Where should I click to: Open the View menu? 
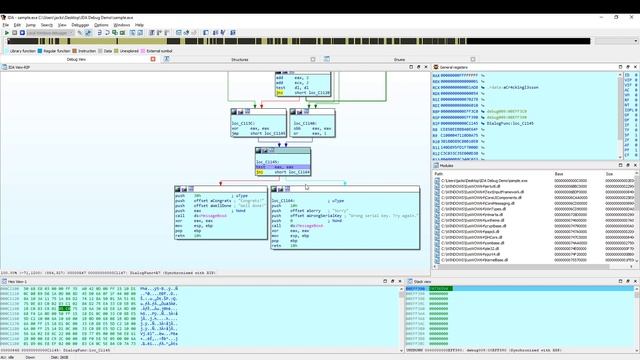click(x=62, y=25)
